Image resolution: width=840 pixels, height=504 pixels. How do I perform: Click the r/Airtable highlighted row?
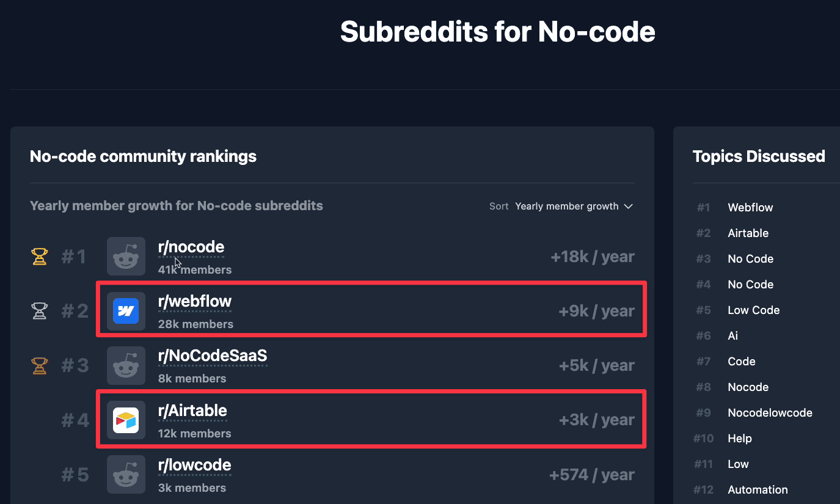[371, 420]
